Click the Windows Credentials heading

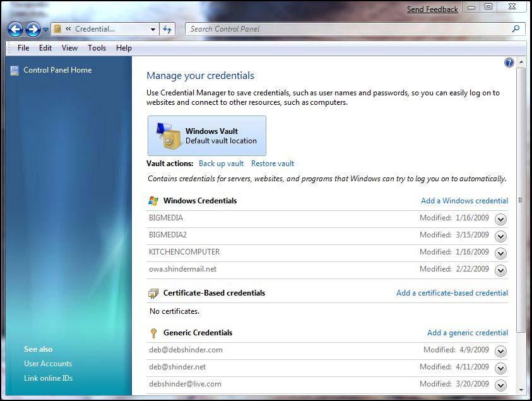[200, 201]
